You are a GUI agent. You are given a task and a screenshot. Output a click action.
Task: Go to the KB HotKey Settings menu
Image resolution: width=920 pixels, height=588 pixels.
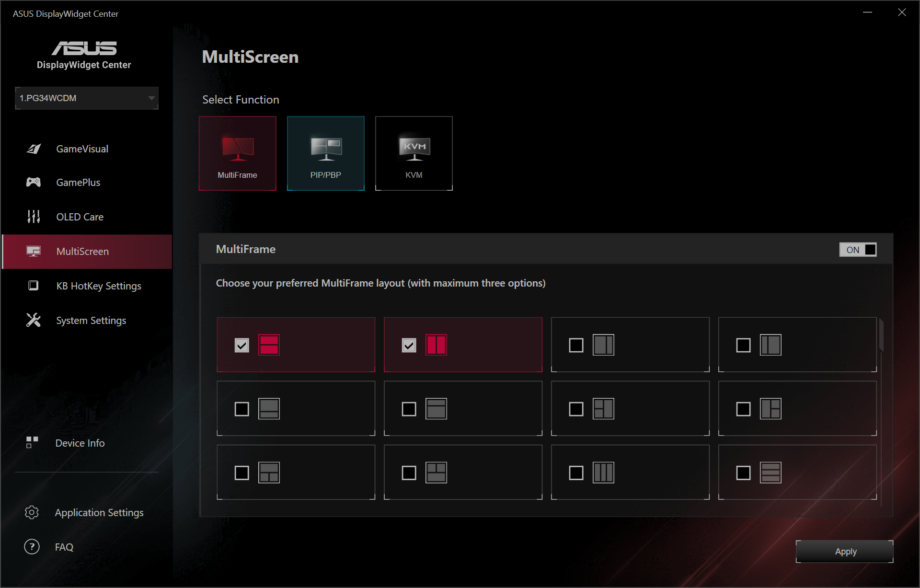tap(98, 286)
